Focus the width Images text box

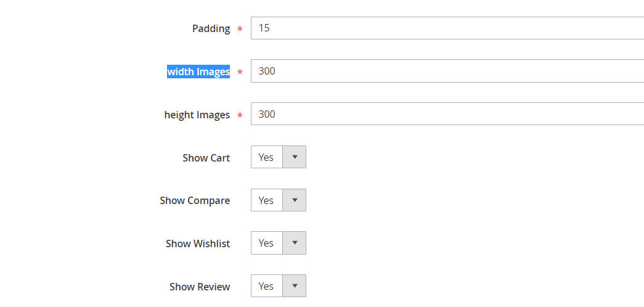pyautogui.click(x=447, y=72)
